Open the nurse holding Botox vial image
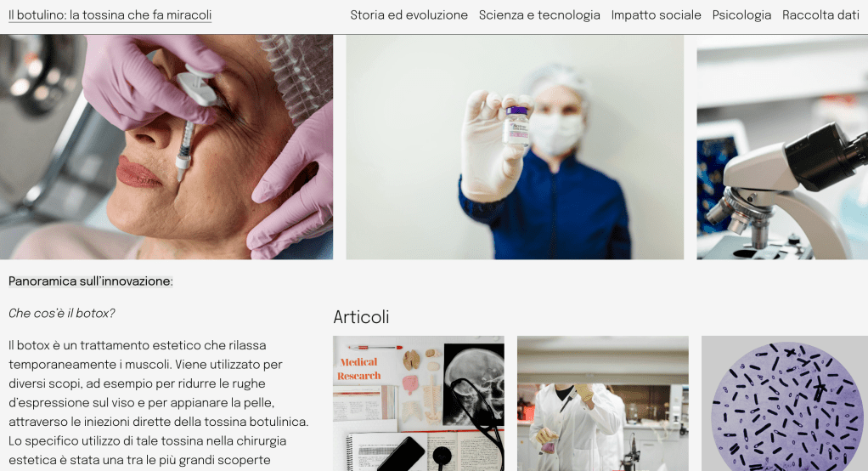Screen dimensions: 868x471 pos(515,147)
